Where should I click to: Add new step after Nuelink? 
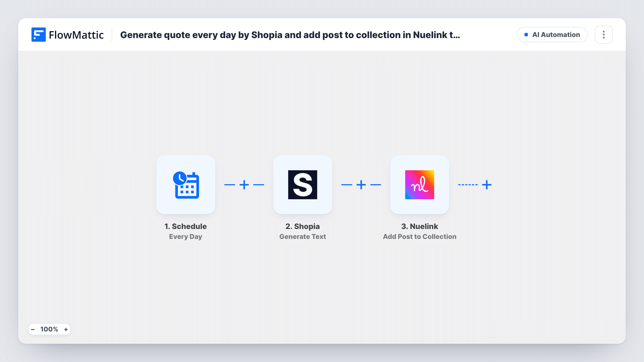point(487,185)
